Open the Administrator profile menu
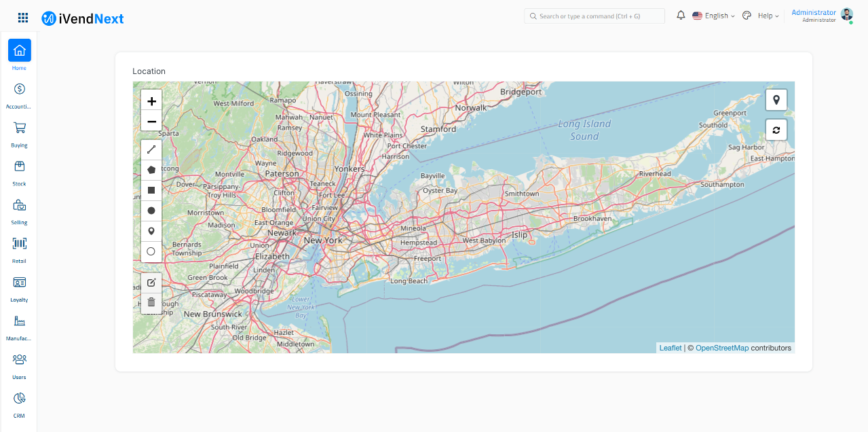This screenshot has width=868, height=432. 814,16
